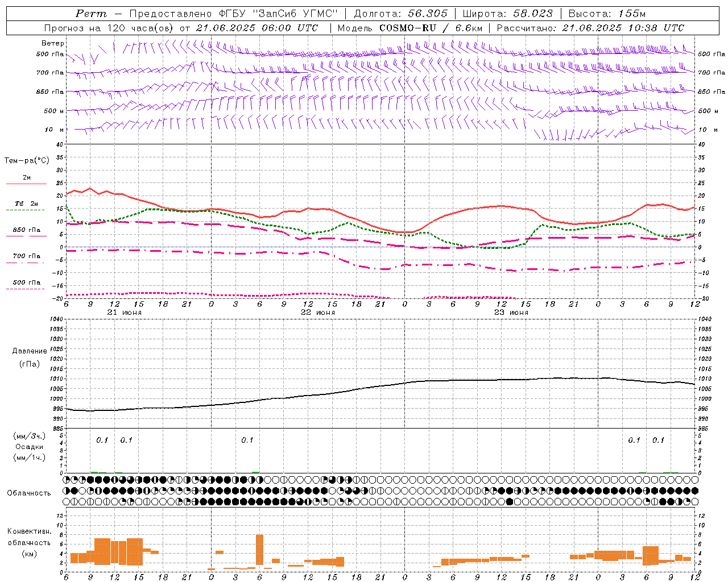Click the "21 июня" date label
This screenshot has height=582, width=728.
pos(125,313)
